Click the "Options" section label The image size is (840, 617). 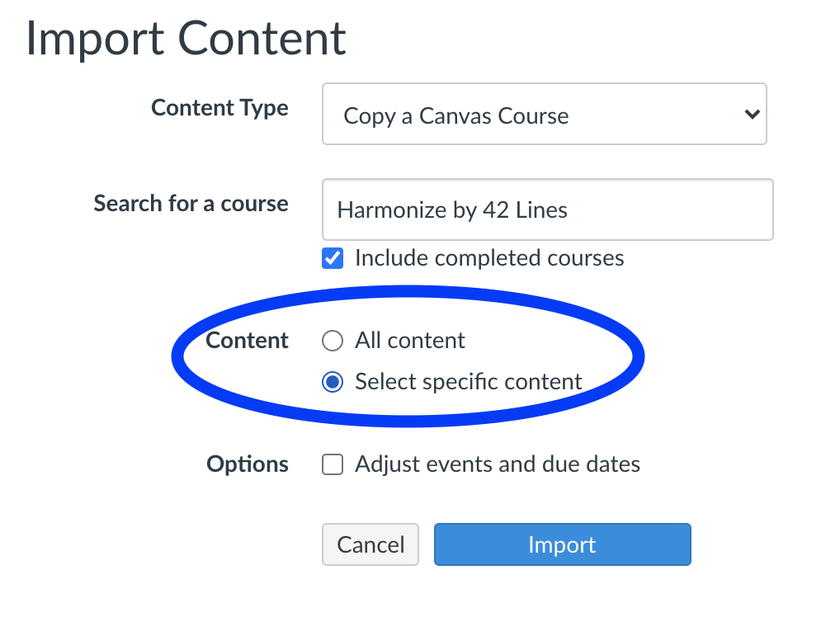(x=247, y=464)
